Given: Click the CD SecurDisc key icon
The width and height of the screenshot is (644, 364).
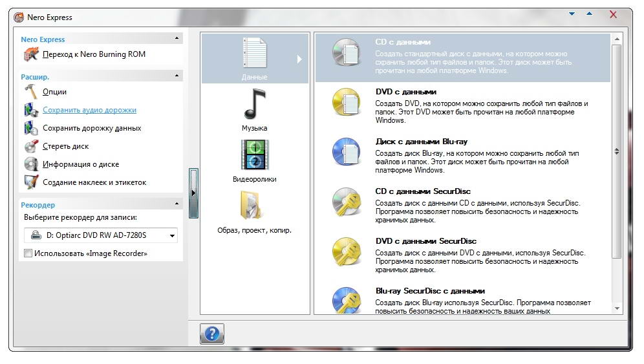Looking at the screenshot, I should (x=346, y=202).
